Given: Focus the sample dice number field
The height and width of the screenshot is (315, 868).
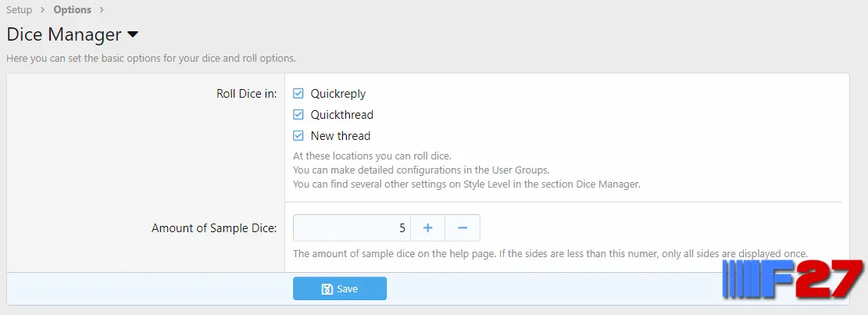Looking at the screenshot, I should click(x=352, y=228).
